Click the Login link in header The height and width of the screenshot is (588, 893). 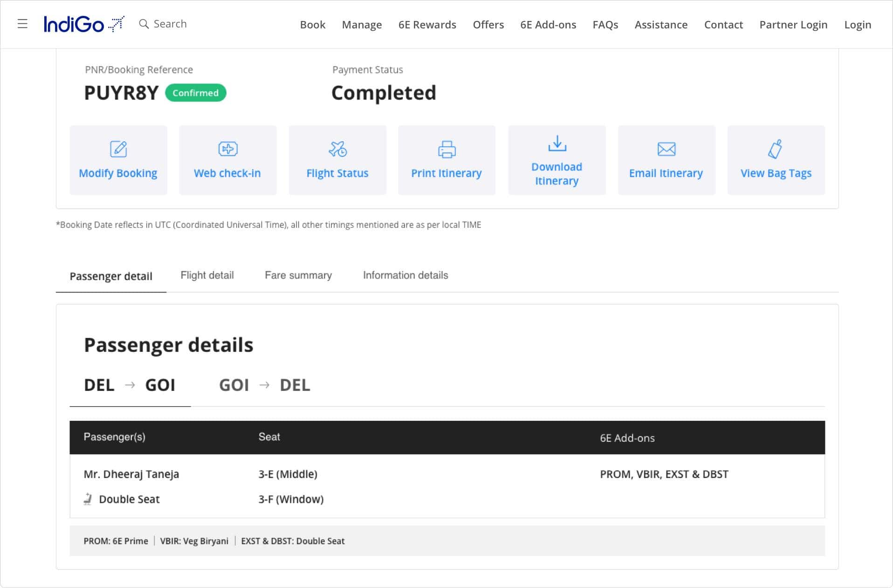coord(857,25)
